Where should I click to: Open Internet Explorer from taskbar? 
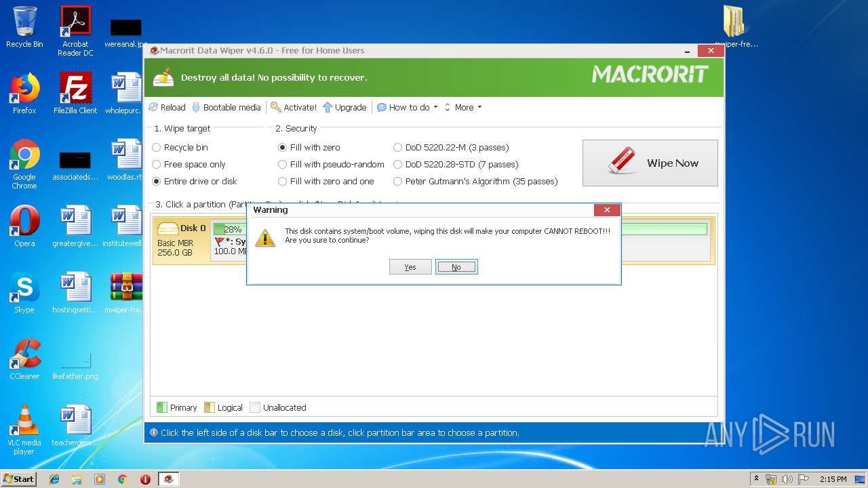pos(54,479)
